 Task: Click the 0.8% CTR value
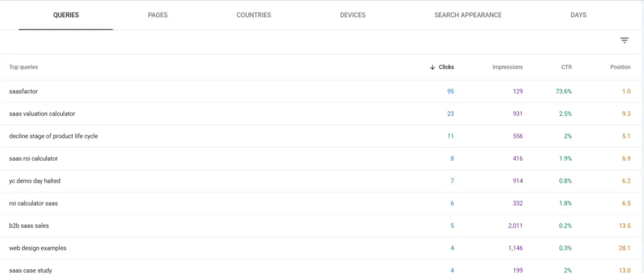click(565, 181)
